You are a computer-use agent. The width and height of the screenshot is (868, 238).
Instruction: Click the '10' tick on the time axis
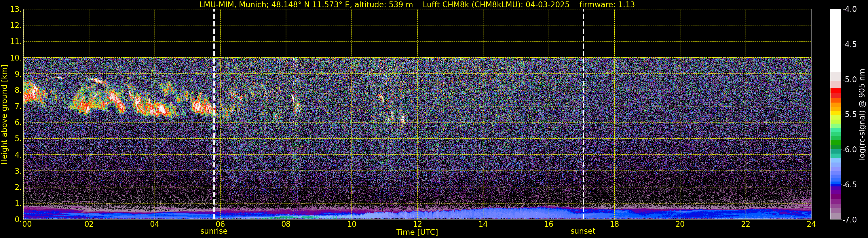tap(352, 224)
